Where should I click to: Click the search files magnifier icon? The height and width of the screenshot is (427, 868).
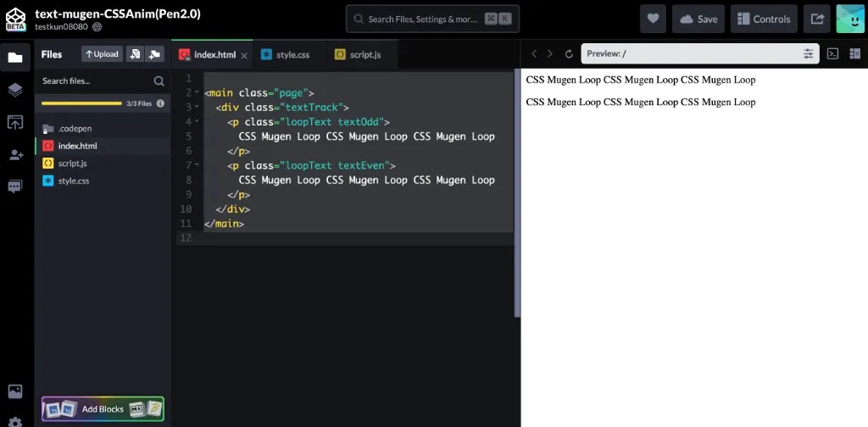click(159, 81)
